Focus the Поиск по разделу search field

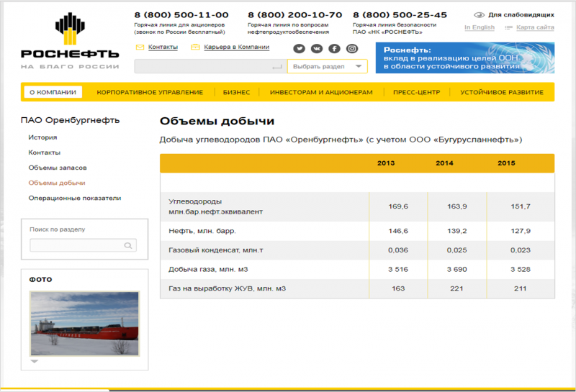(x=83, y=245)
